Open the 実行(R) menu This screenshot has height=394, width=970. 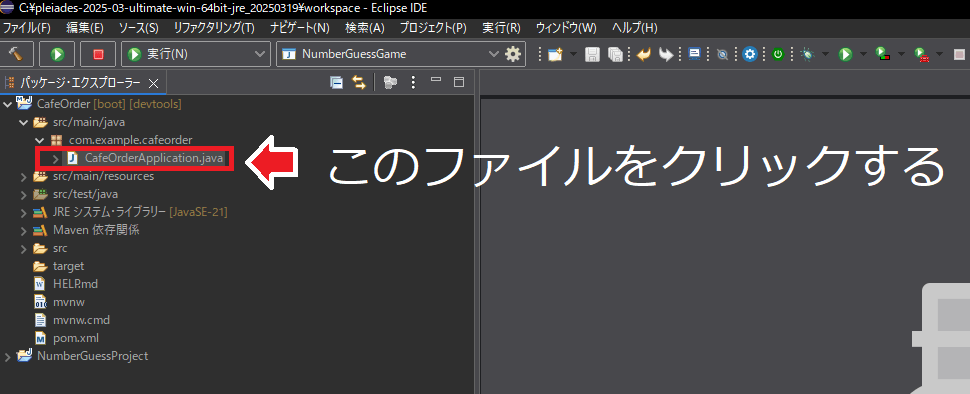click(x=501, y=28)
